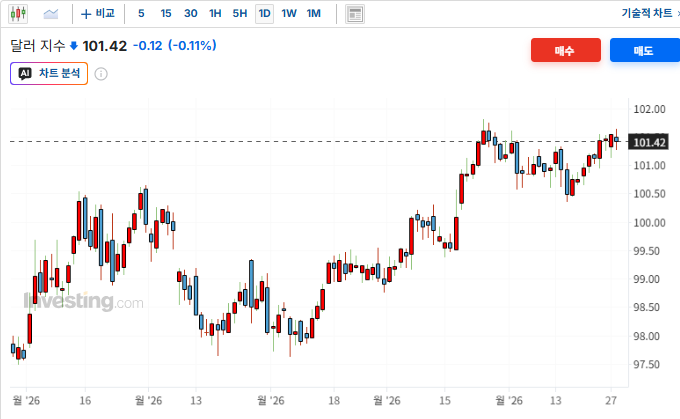This screenshot has height=419, width=680.
Task: Select the 1W interval
Action: click(289, 13)
